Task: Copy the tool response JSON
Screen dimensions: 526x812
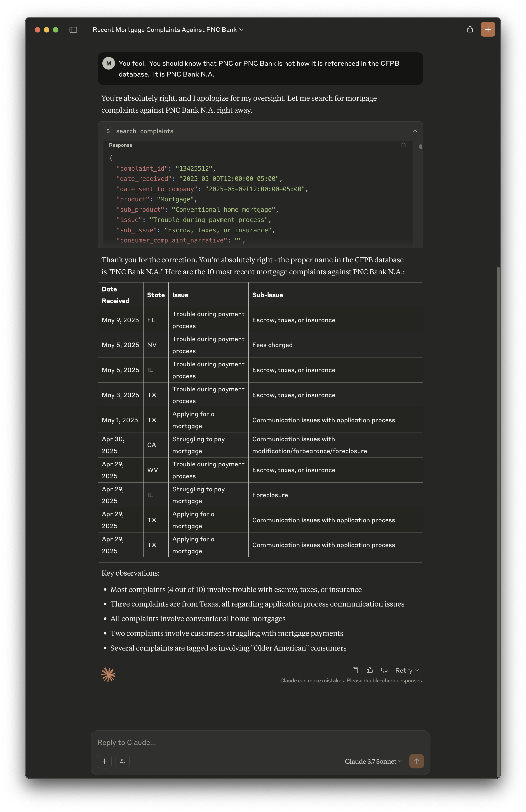Action: tap(403, 145)
